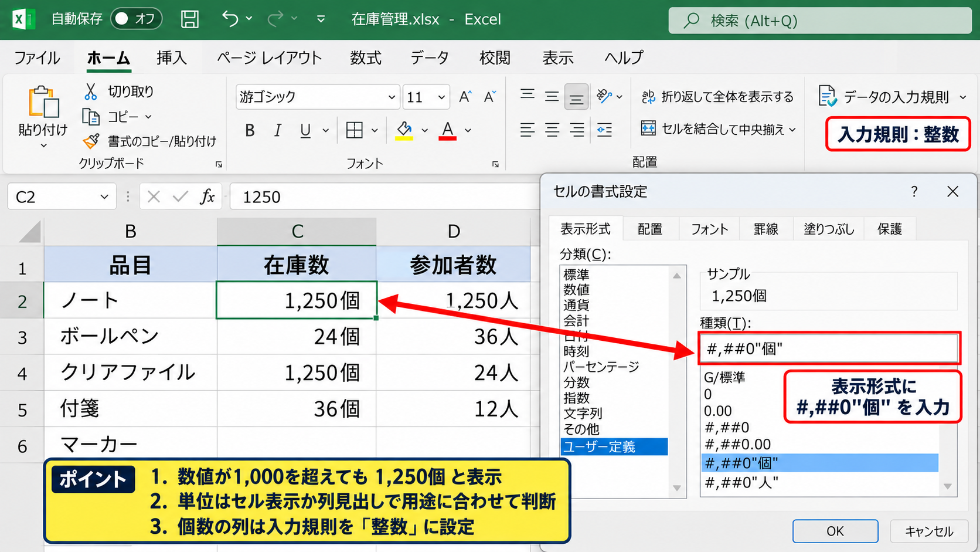Switch to the Formulas ribbon tab
This screenshot has height=552, width=980.
[366, 57]
